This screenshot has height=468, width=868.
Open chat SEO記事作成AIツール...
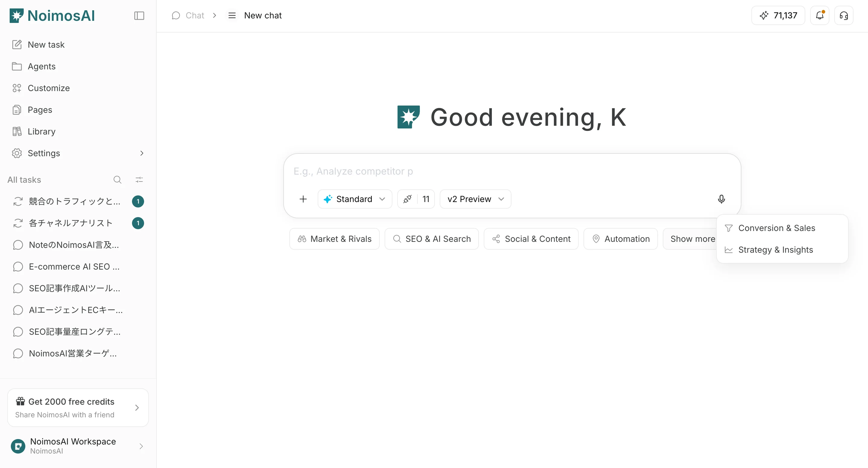click(78, 288)
